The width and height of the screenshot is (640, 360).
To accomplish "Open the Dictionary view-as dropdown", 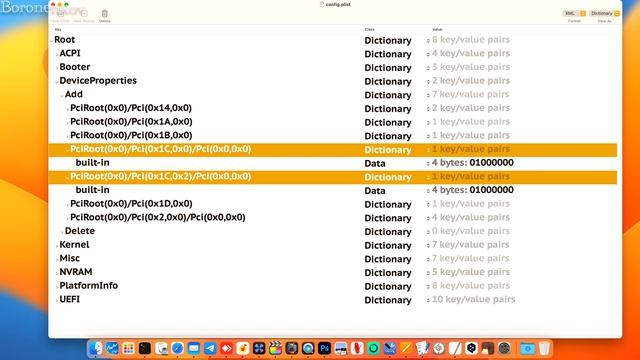I will [x=605, y=13].
